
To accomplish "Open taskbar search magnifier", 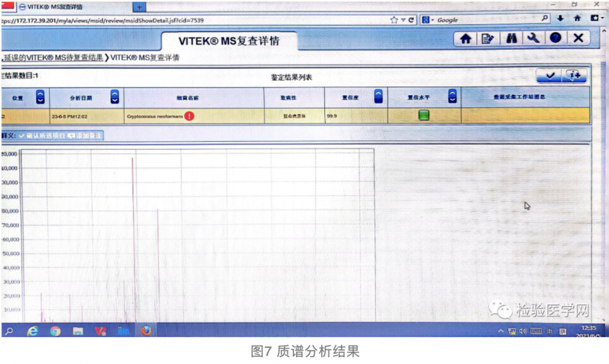I will 9,331.
